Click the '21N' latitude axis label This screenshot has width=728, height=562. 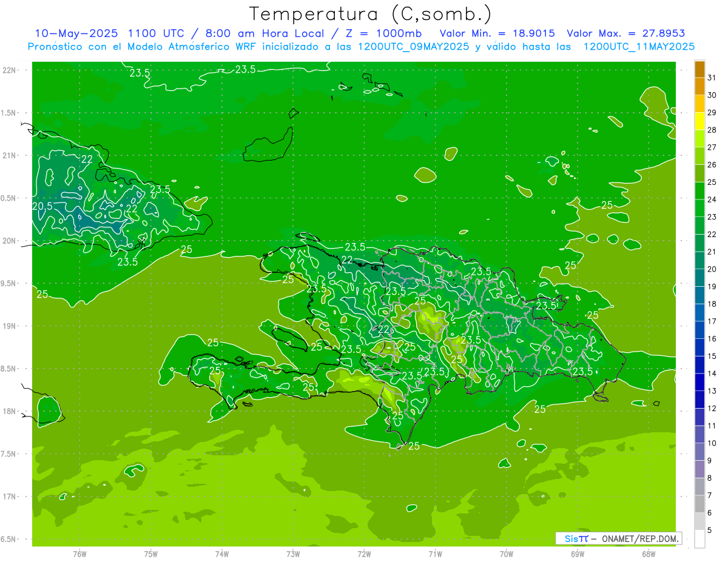pos(10,155)
